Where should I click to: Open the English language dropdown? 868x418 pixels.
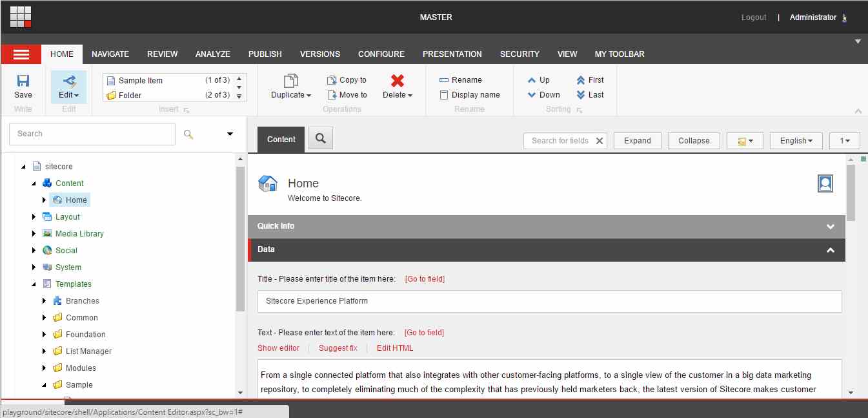point(796,141)
